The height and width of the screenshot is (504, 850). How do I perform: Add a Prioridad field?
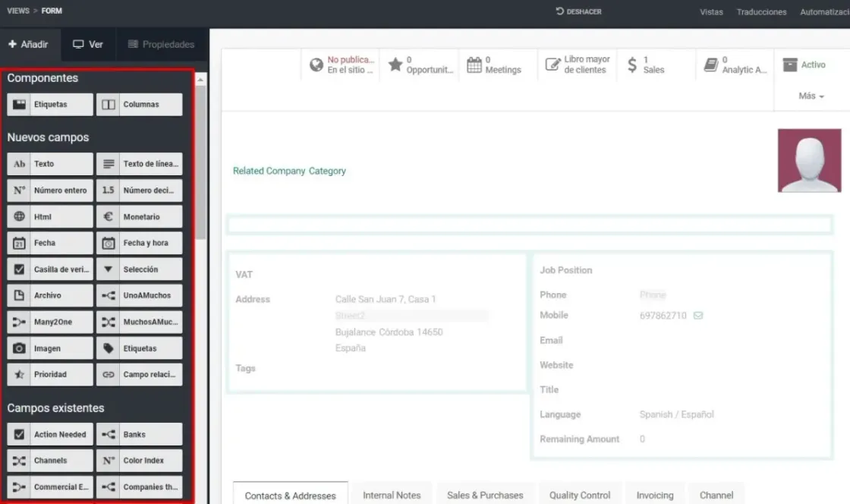(x=50, y=374)
